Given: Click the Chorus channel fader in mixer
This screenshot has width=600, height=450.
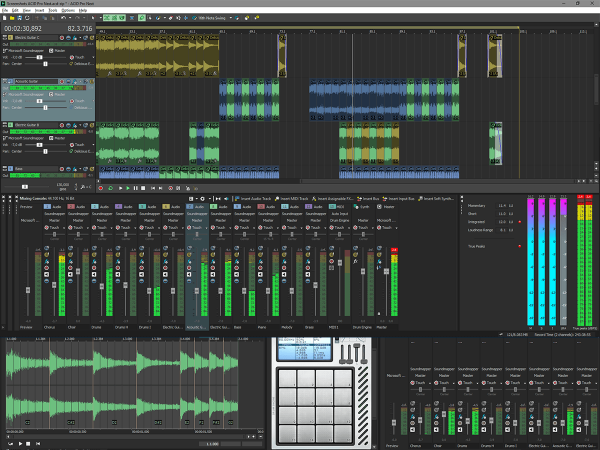Looking at the screenshot, I should tap(54, 285).
